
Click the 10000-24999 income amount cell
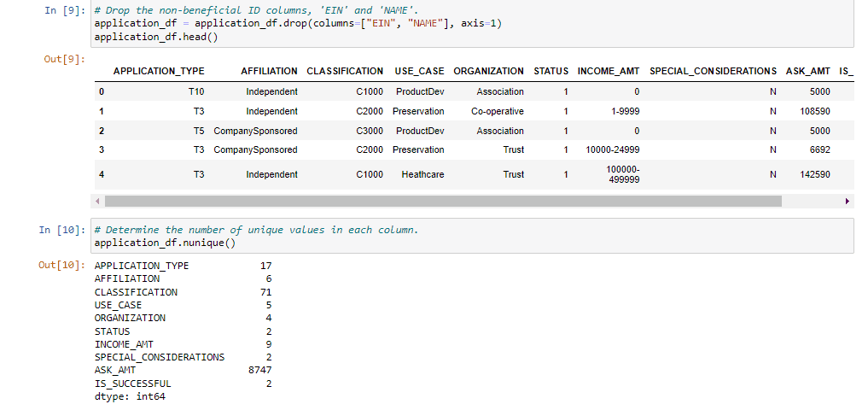coord(612,149)
